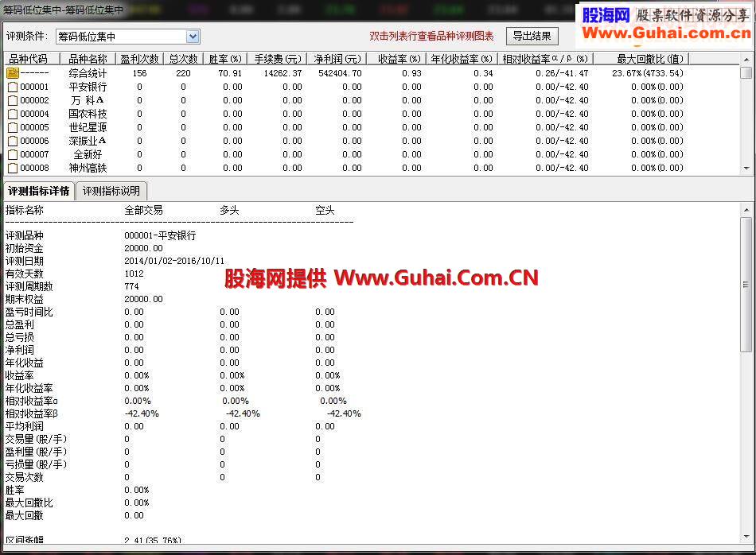
Task: Switch to the 评测指标说明 tab
Action: click(x=111, y=191)
